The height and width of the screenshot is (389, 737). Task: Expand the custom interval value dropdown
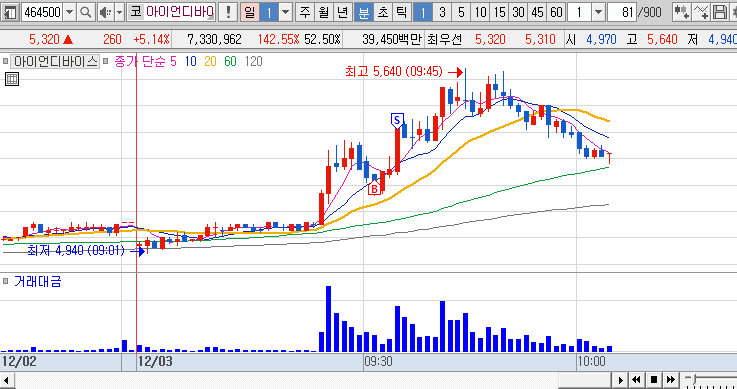[598, 12]
